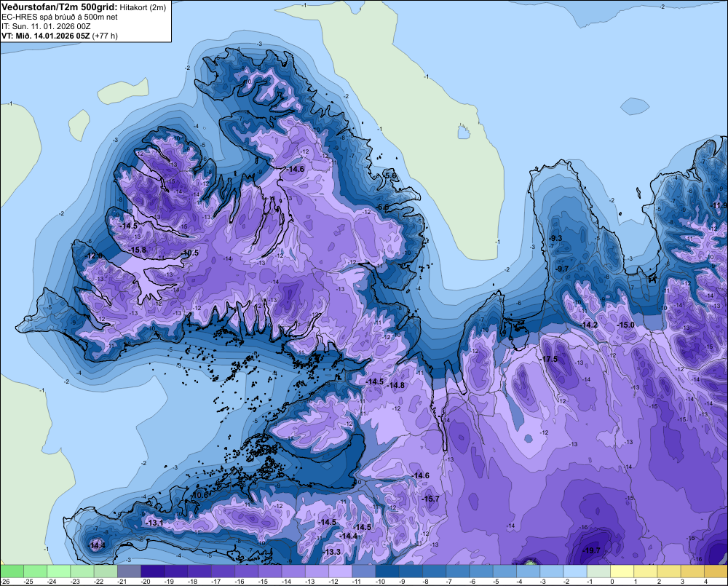Click the legend color swatch labeled -26
This screenshot has height=586, width=728.
[x=12, y=571]
